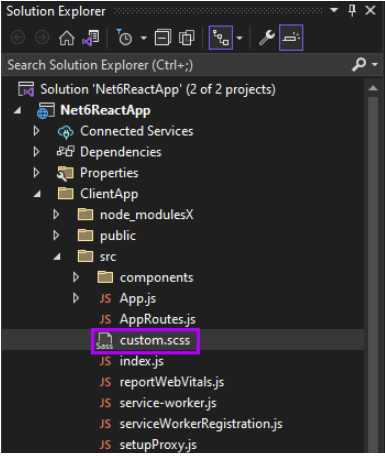The height and width of the screenshot is (456, 385).
Task: Collapse the Net6ReactApp project node
Action: [18, 110]
